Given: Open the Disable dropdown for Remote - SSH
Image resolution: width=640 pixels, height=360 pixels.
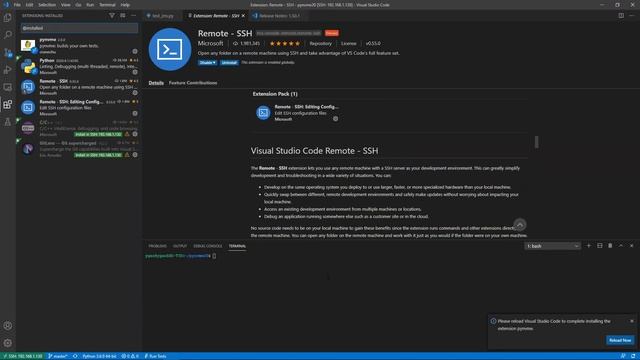Looking at the screenshot, I should (207, 62).
